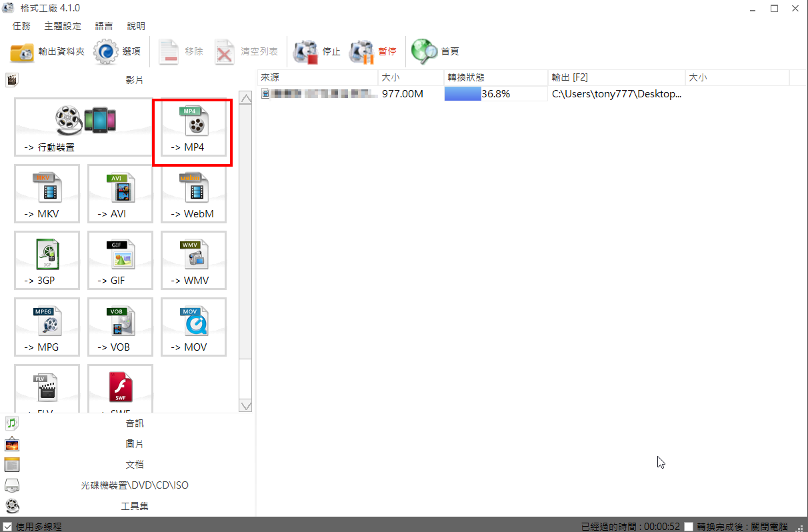
Task: Click the 輸出 [F2] column header
Action: tap(617, 77)
